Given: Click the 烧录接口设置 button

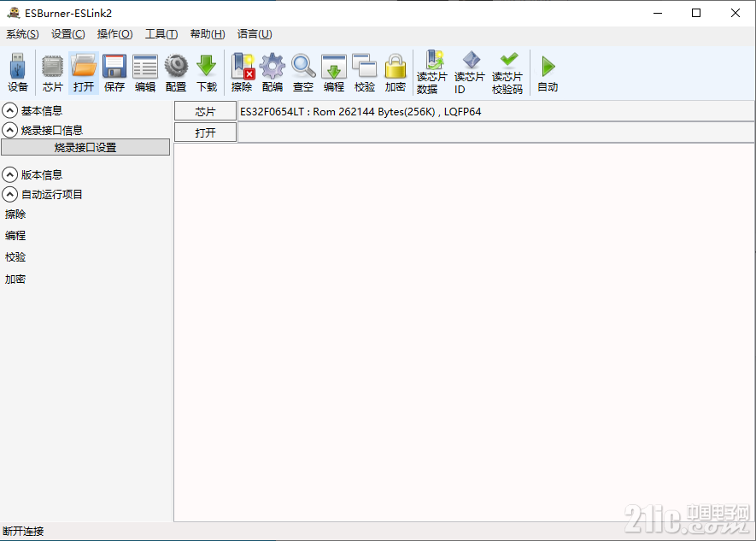Looking at the screenshot, I should tap(85, 148).
